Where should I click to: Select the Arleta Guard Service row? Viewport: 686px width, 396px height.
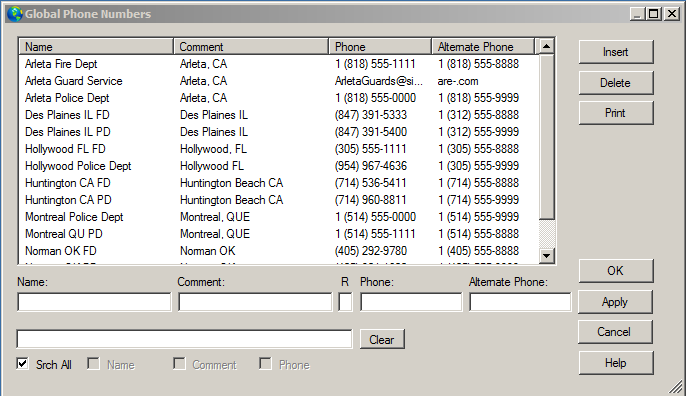tap(279, 81)
